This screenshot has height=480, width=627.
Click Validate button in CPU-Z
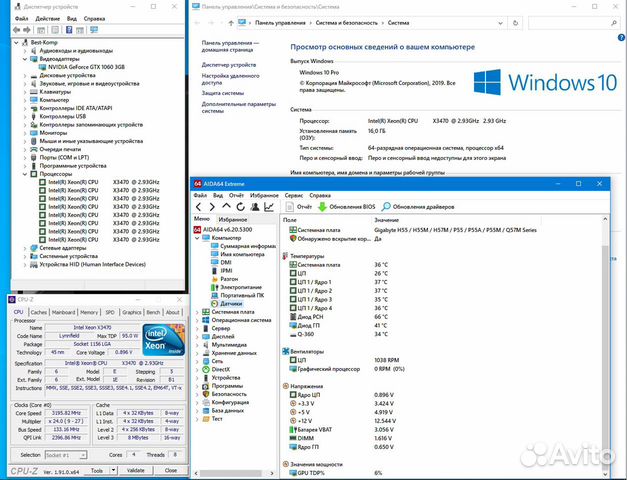136,470
